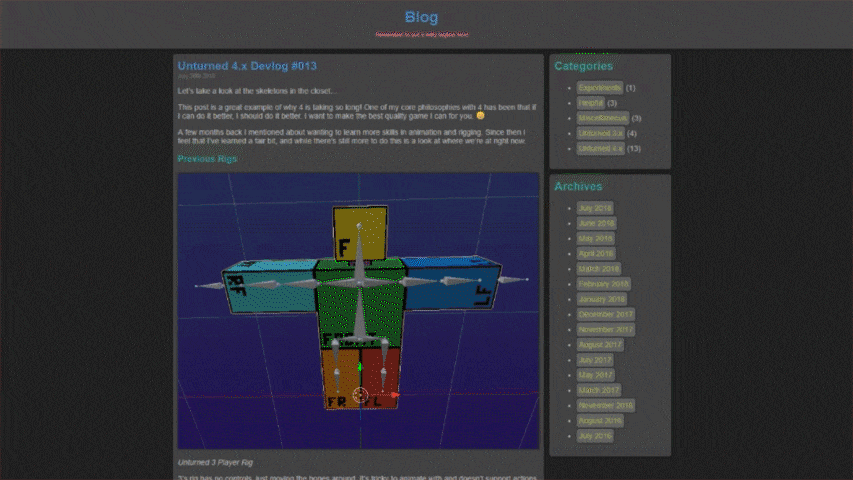Click the Previous Rigs heading
The width and height of the screenshot is (853, 480).
[x=207, y=159]
